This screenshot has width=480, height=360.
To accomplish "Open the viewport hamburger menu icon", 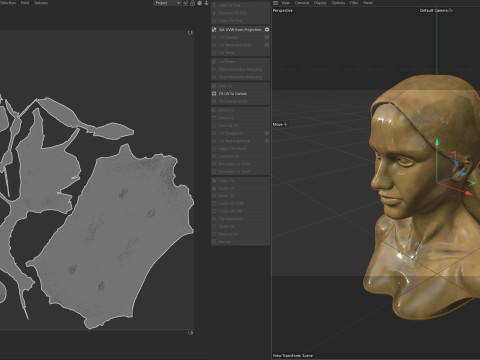I will pyautogui.click(x=275, y=3).
